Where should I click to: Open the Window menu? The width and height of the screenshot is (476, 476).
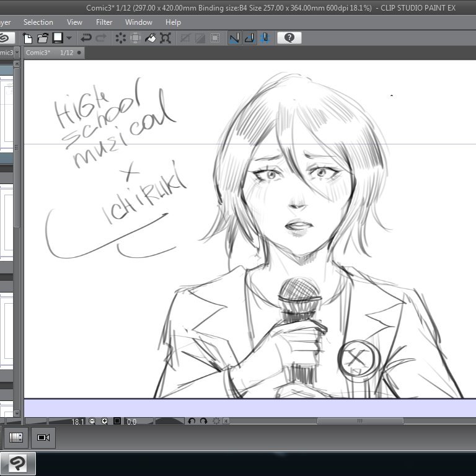click(139, 22)
